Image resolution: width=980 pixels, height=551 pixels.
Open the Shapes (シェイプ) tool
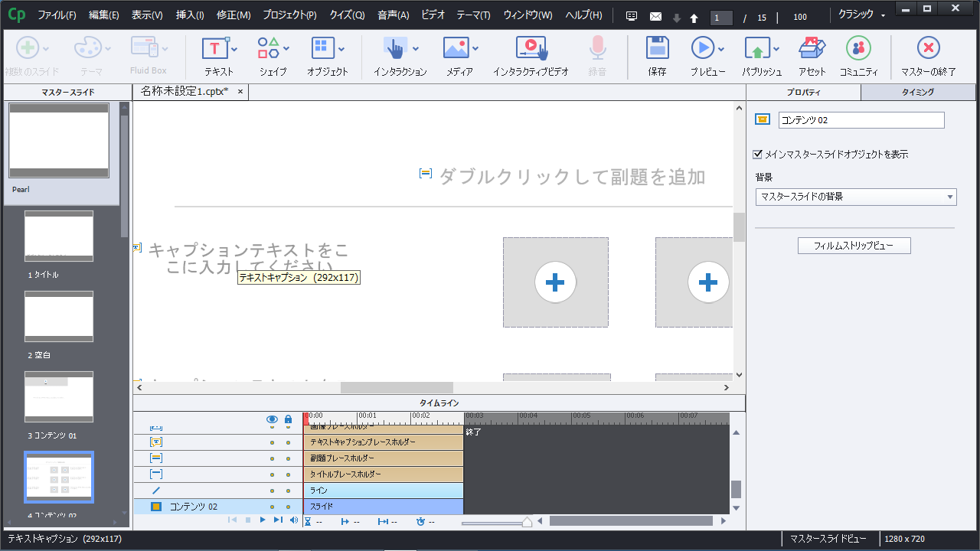(269, 49)
